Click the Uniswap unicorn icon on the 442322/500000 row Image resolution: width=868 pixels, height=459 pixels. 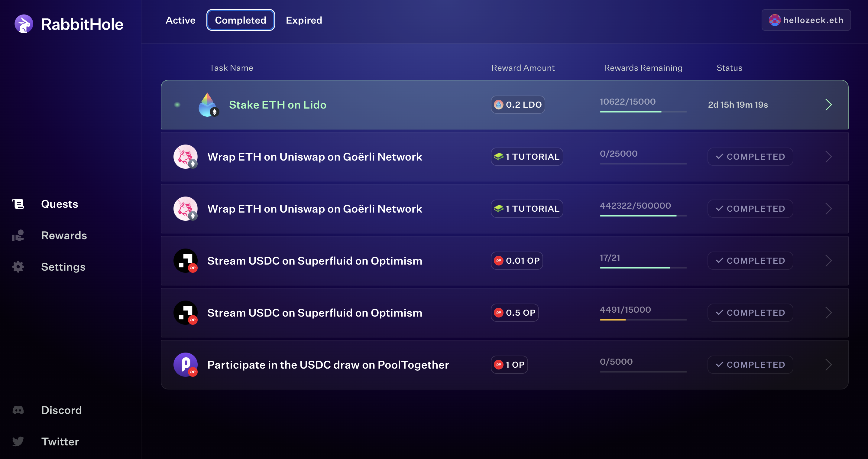tap(186, 209)
